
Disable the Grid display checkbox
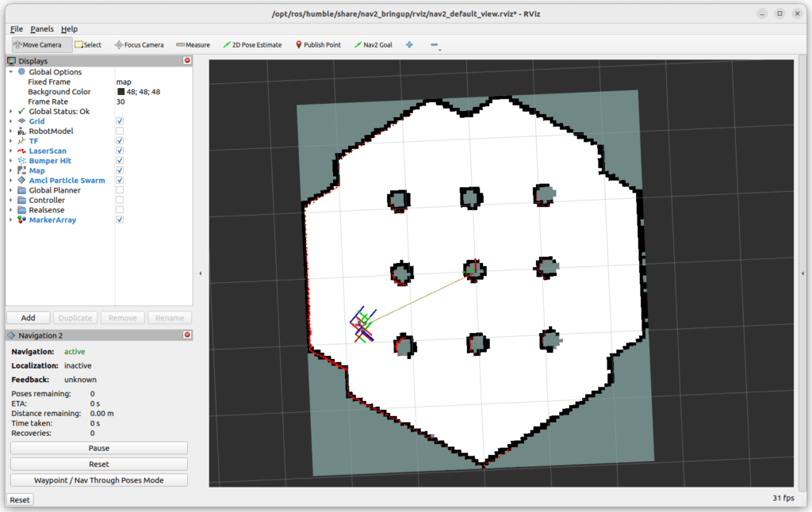coord(120,121)
